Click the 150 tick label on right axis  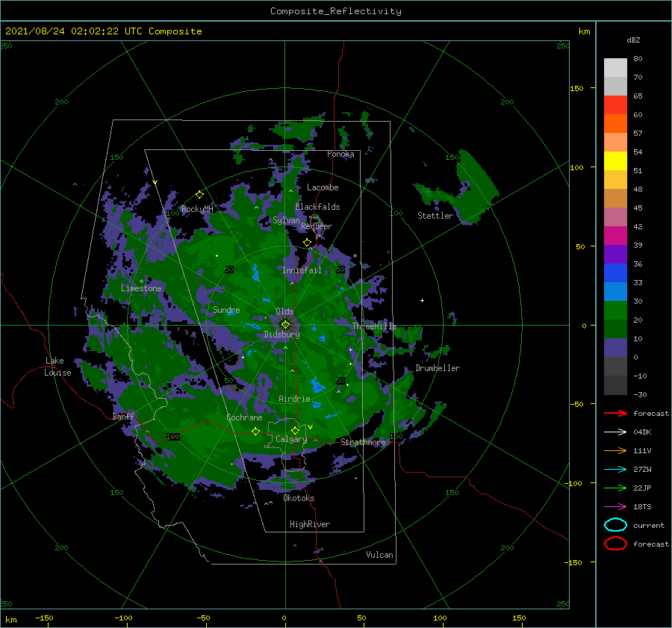(576, 88)
